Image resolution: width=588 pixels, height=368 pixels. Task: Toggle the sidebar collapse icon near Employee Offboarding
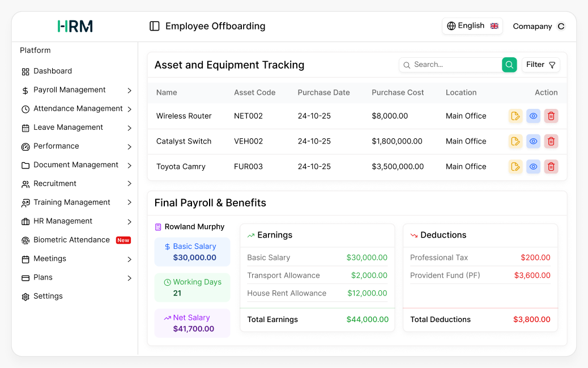(x=155, y=26)
